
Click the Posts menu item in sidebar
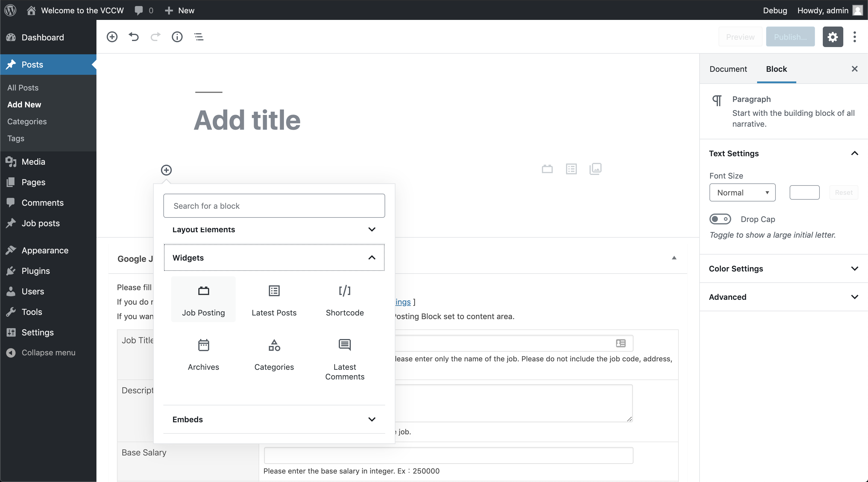pyautogui.click(x=33, y=64)
